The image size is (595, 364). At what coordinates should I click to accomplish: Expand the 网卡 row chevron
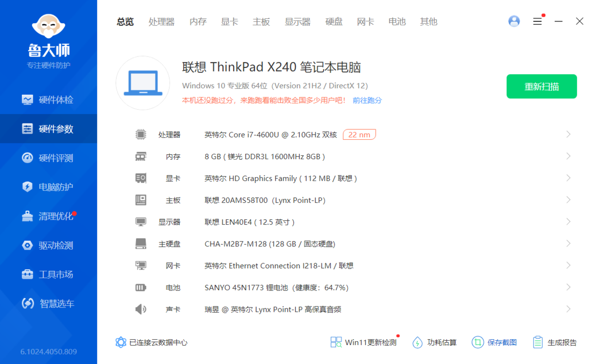[x=568, y=265]
